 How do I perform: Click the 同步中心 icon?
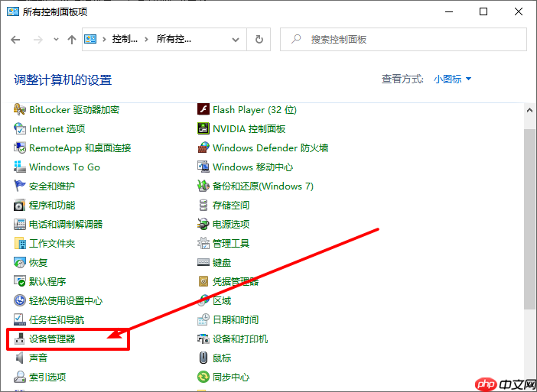tap(203, 377)
